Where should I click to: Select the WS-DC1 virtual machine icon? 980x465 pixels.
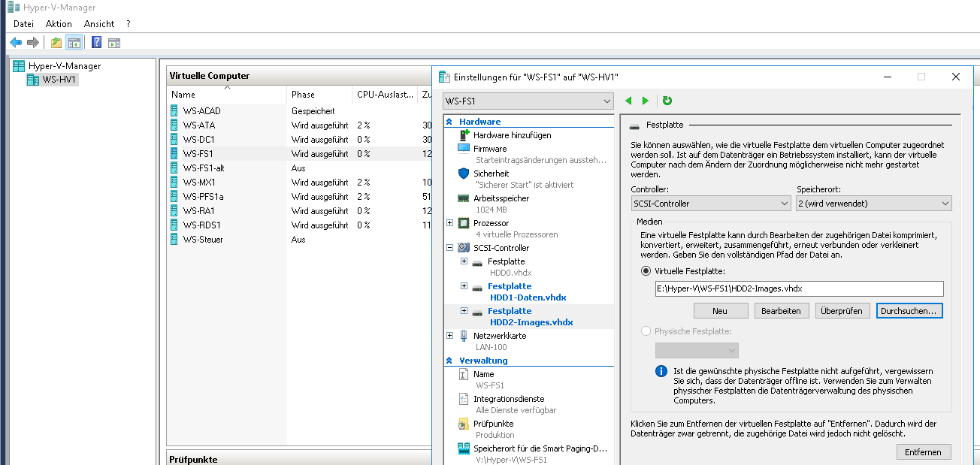[175, 140]
